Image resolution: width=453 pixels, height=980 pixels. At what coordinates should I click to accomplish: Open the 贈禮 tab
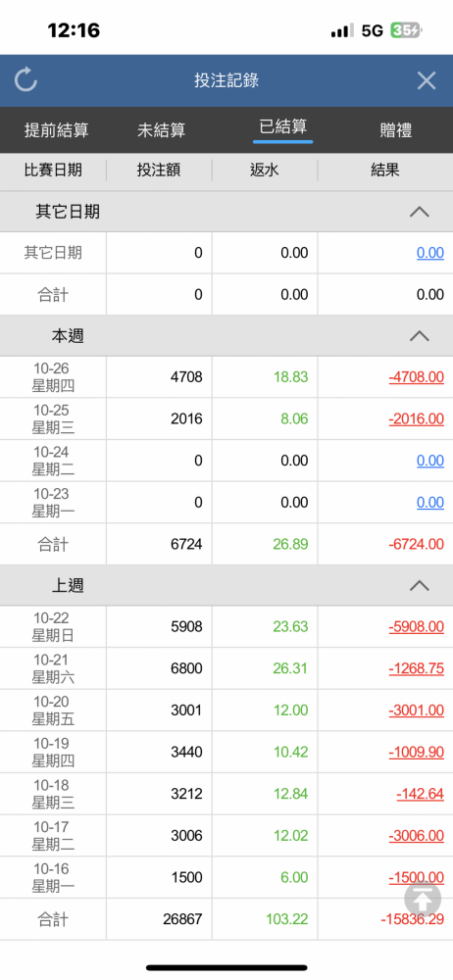(x=395, y=130)
